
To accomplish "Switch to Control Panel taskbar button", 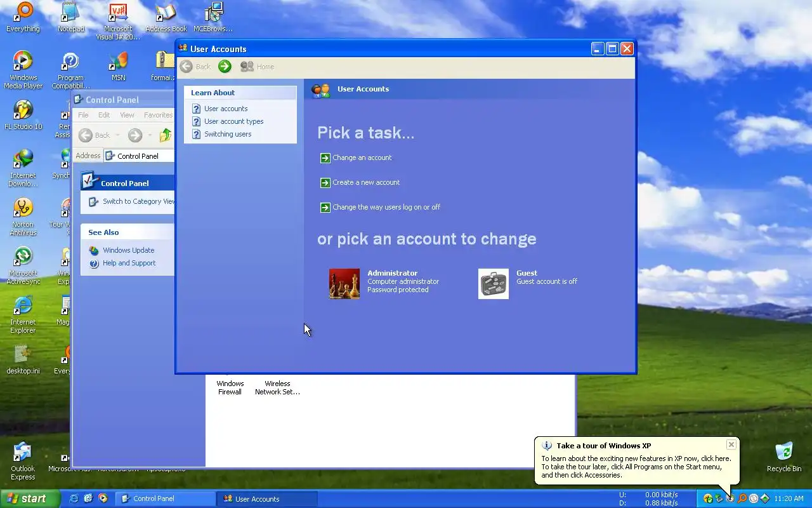I will pos(166,499).
